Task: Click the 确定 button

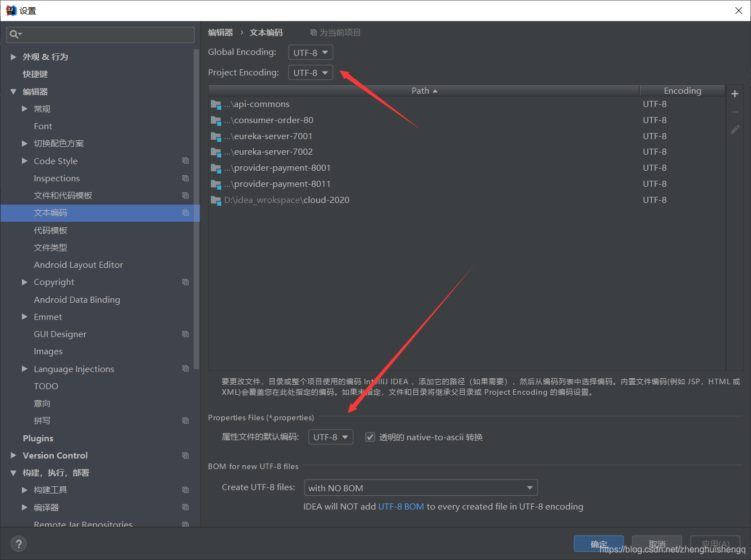Action: pos(598,544)
